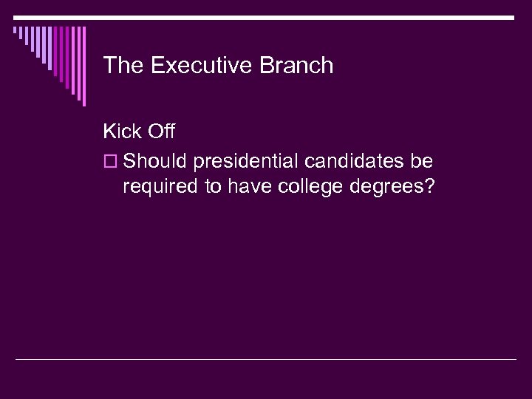Viewport: 532px width, 399px height.
Task: Select the slide title 'The Executive Branch'
Action: pos(219,66)
